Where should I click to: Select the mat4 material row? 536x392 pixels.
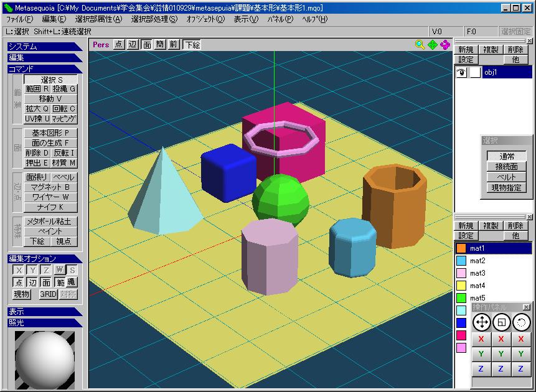point(494,286)
